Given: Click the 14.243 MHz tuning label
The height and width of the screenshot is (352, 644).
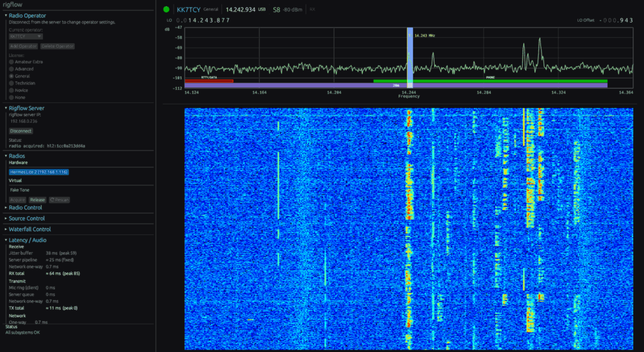Looking at the screenshot, I should tap(425, 36).
